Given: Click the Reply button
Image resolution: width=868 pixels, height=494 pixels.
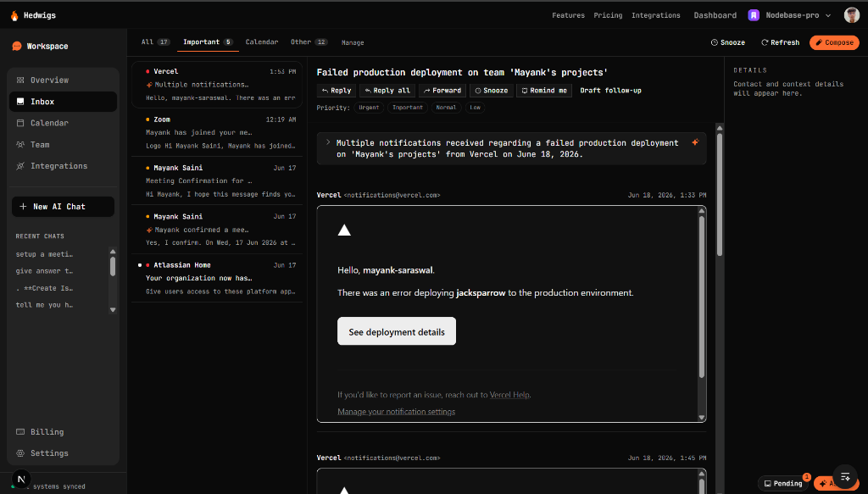Looking at the screenshot, I should [x=337, y=91].
